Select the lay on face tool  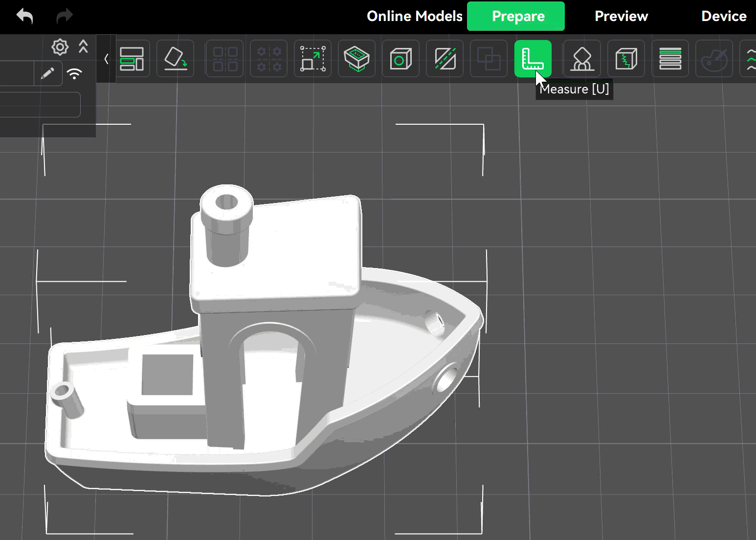pos(357,59)
